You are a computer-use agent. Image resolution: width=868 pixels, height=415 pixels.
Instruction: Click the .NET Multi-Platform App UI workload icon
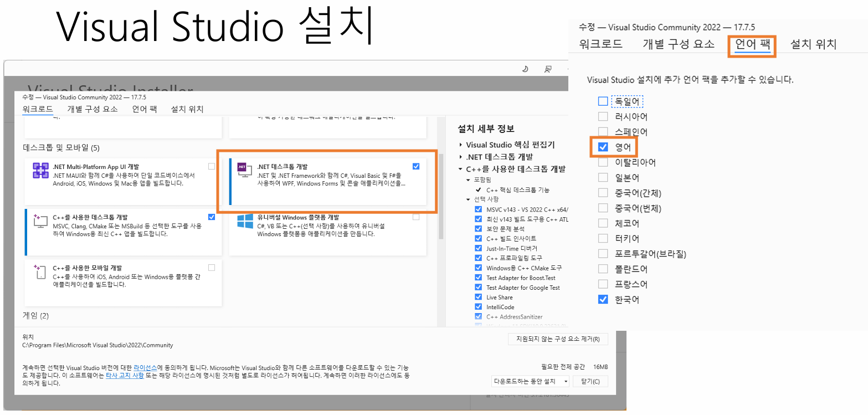pyautogui.click(x=41, y=171)
